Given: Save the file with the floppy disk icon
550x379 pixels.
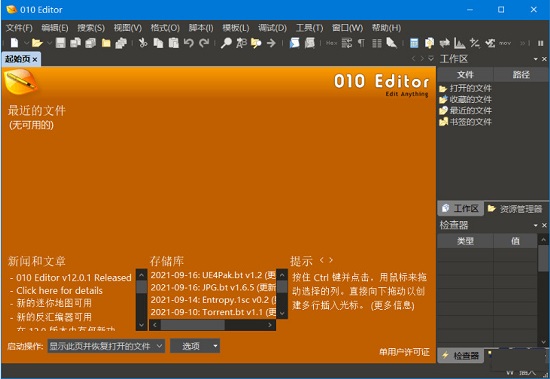Looking at the screenshot, I should pos(61,43).
